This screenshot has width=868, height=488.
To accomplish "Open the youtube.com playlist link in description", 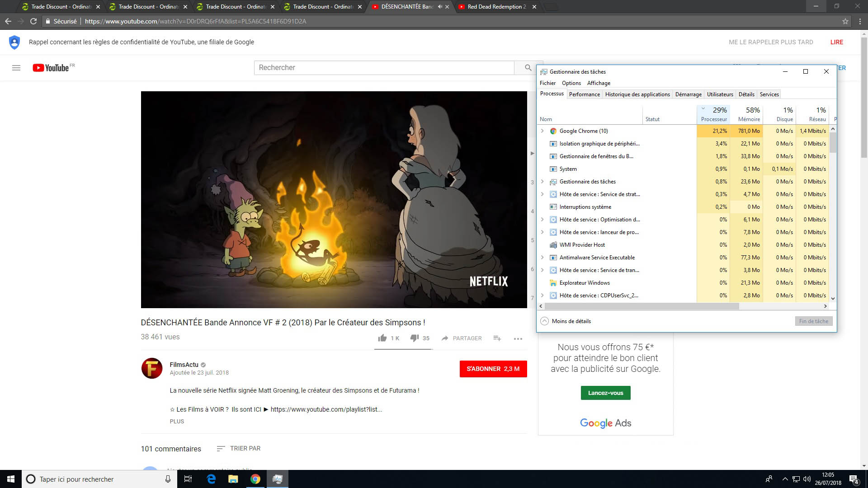I will click(326, 409).
